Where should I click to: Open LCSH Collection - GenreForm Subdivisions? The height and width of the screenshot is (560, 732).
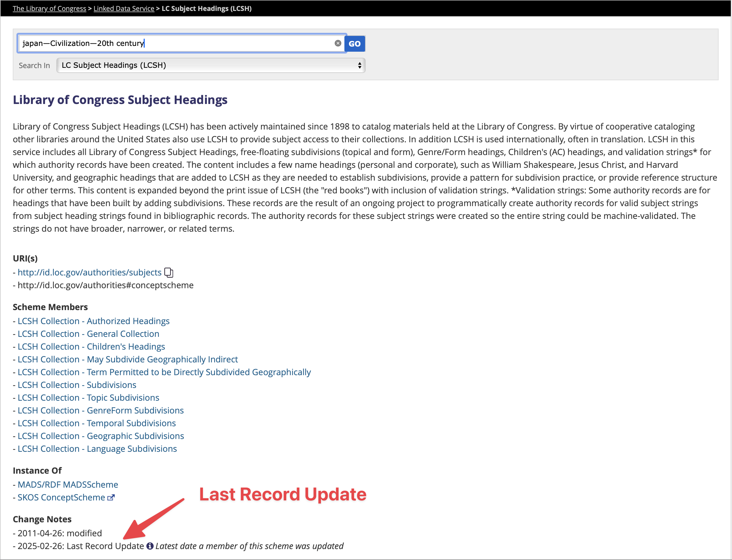point(100,411)
